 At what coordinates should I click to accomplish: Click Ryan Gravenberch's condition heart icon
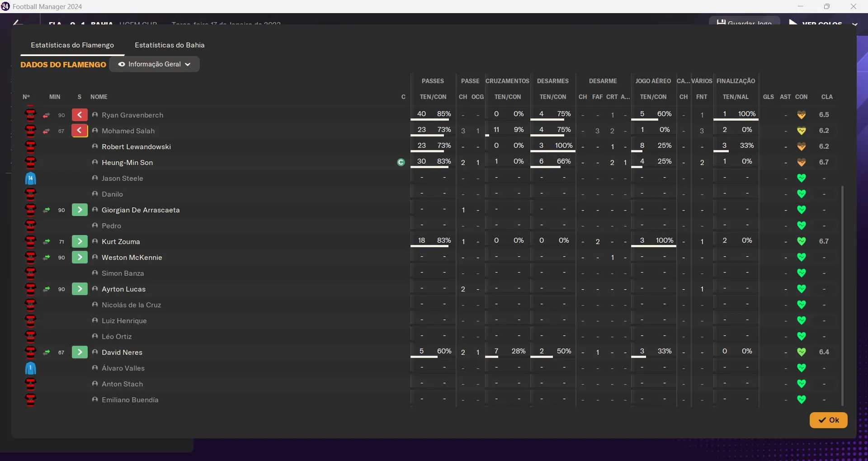click(802, 115)
